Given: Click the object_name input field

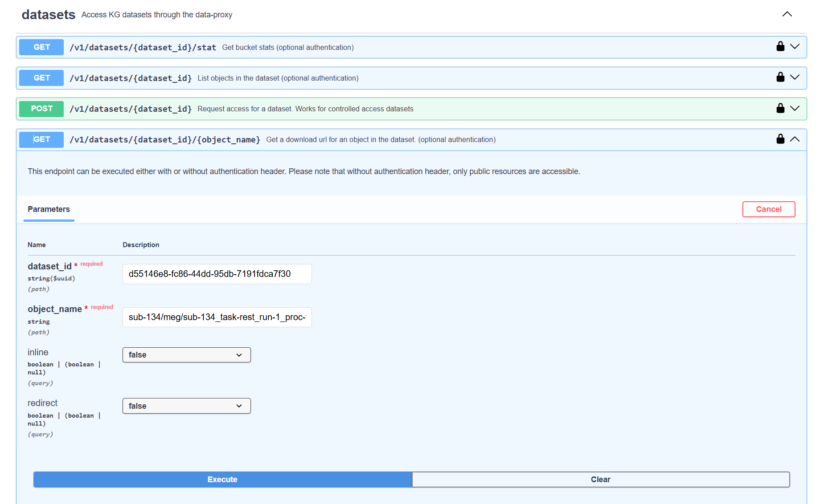Looking at the screenshot, I should point(217,317).
